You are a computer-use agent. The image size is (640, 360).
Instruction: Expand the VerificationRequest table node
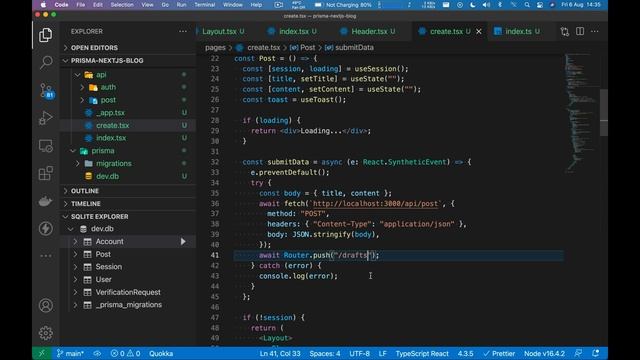click(76, 292)
